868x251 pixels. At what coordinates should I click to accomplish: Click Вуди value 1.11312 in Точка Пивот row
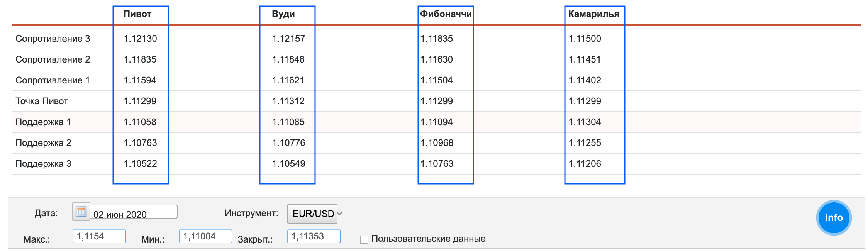click(288, 101)
